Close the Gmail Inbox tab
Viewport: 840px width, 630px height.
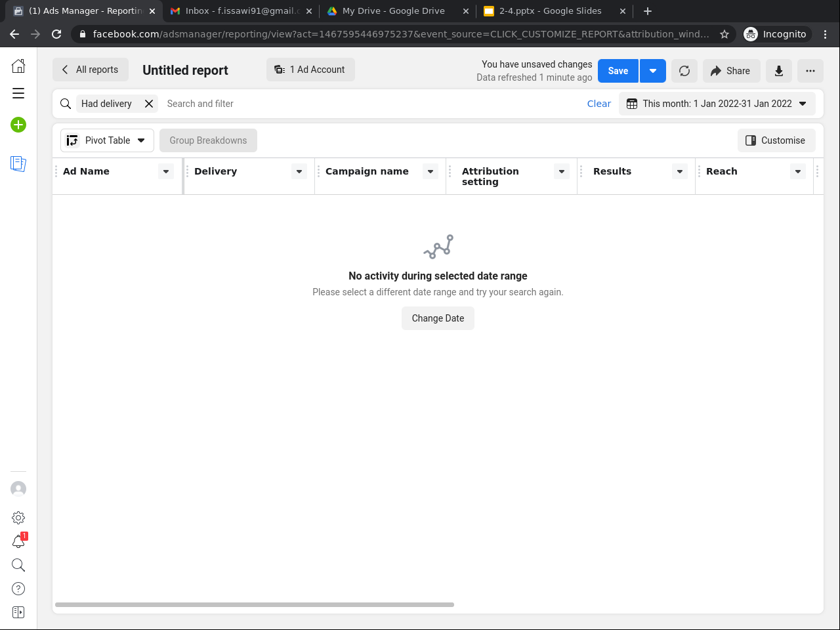(309, 11)
